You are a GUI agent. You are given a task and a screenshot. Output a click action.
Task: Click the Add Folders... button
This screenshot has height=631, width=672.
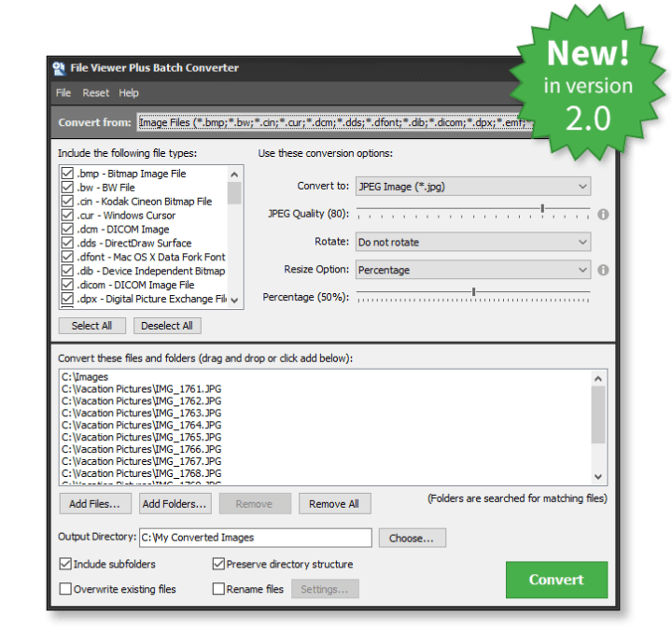click(175, 504)
